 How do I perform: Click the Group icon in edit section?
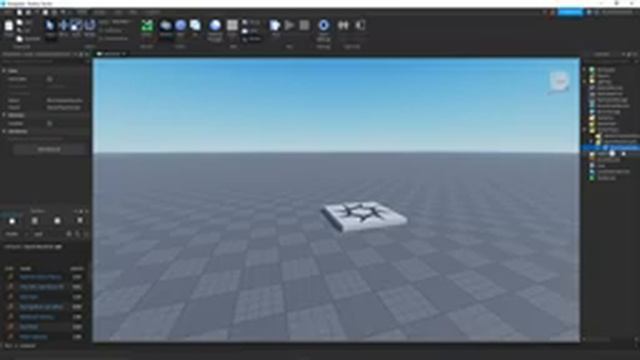click(245, 22)
